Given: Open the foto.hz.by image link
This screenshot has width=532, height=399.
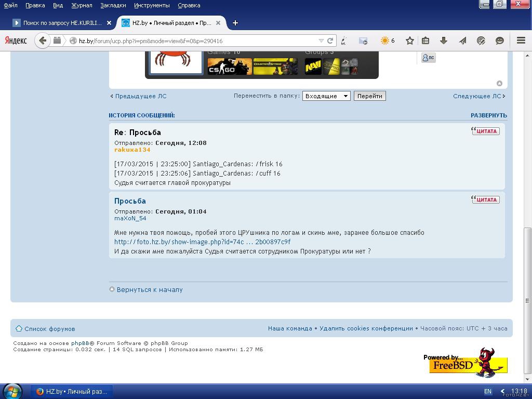Looking at the screenshot, I should point(202,242).
